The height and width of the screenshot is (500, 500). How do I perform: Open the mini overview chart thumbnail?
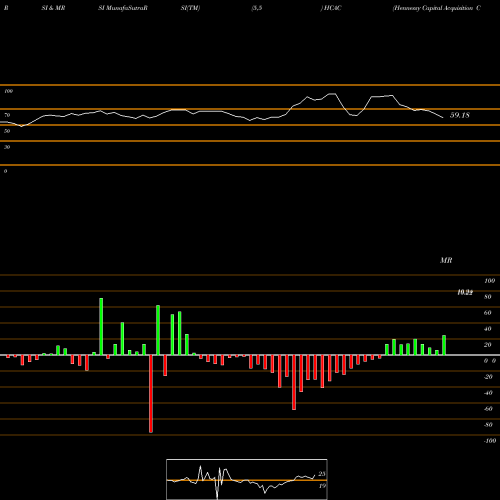coord(247,479)
